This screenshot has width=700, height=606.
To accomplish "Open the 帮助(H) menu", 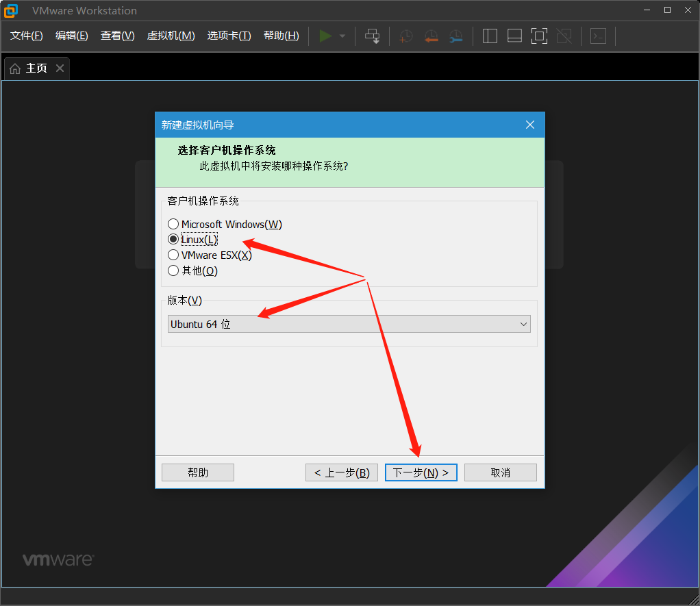I will click(282, 36).
